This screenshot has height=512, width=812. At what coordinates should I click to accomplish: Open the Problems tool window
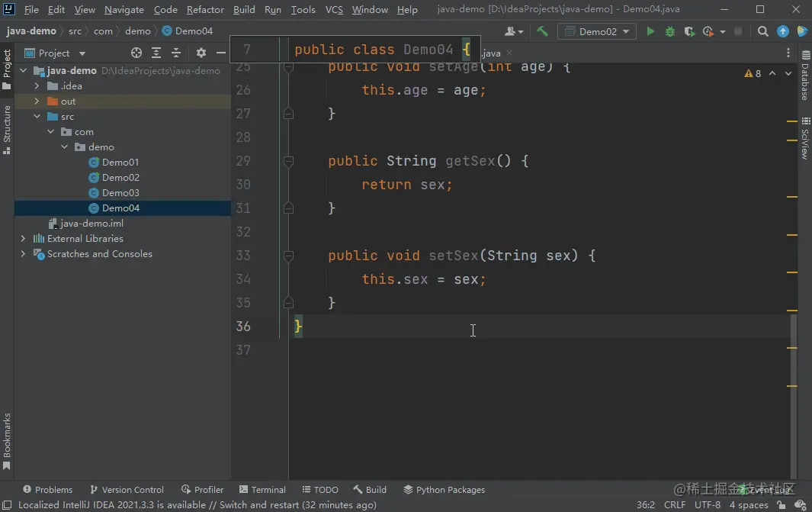tap(47, 490)
